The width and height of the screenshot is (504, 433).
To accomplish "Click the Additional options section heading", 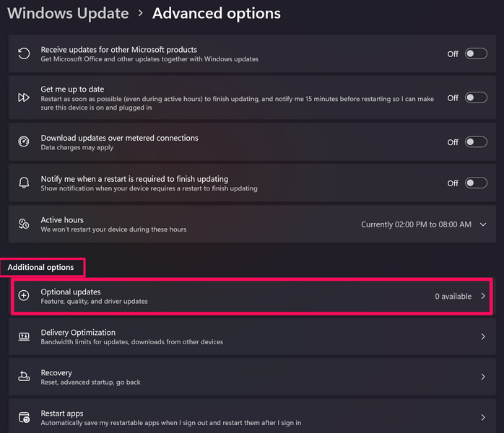I will (x=41, y=268).
